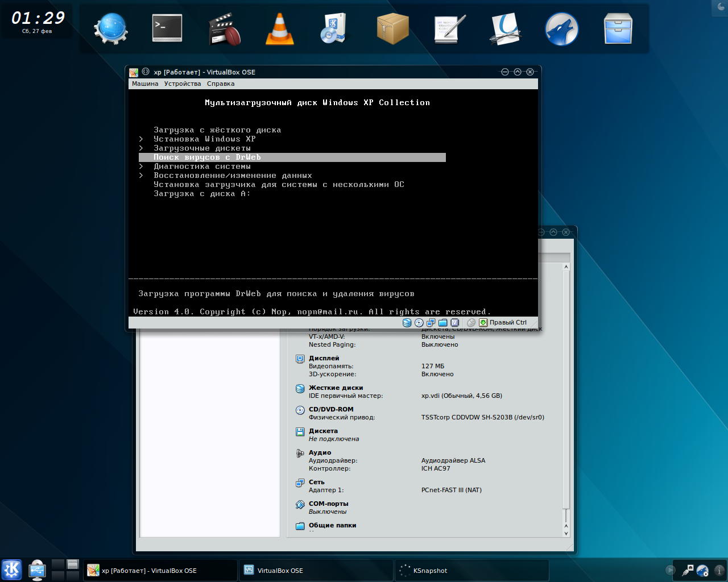
Task: Switch to VirtualBox OSE taskbar entry
Action: coord(316,570)
